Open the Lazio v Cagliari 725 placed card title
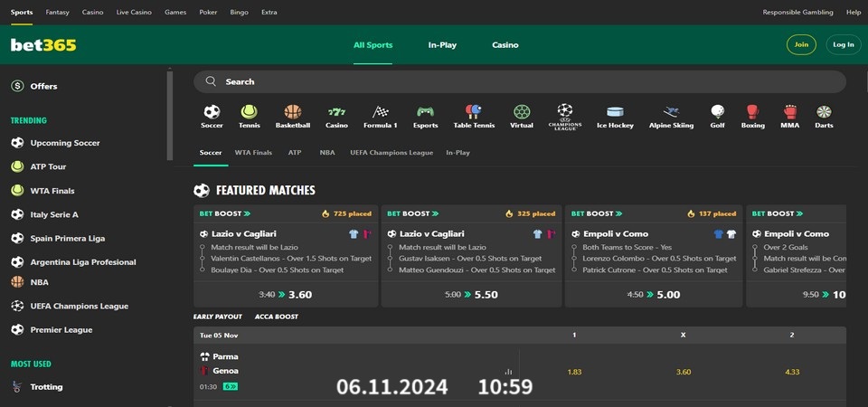Viewport: 868px width, 407px height. coord(243,233)
